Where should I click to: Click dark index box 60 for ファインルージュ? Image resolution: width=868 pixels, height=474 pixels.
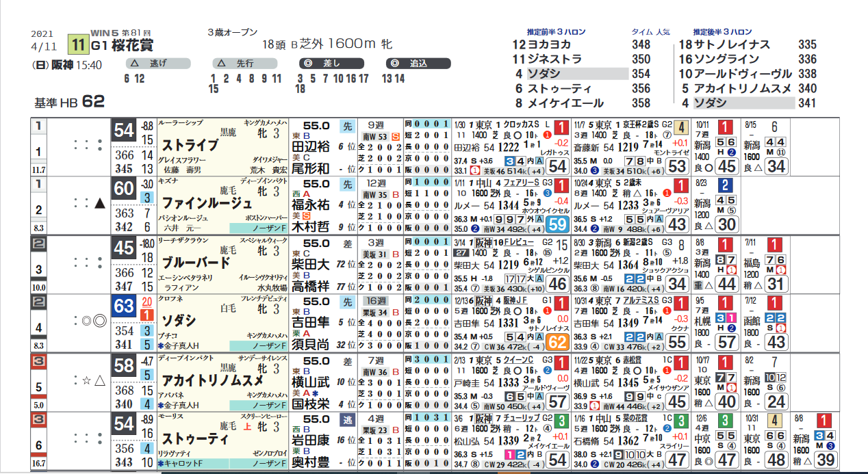[x=124, y=189]
